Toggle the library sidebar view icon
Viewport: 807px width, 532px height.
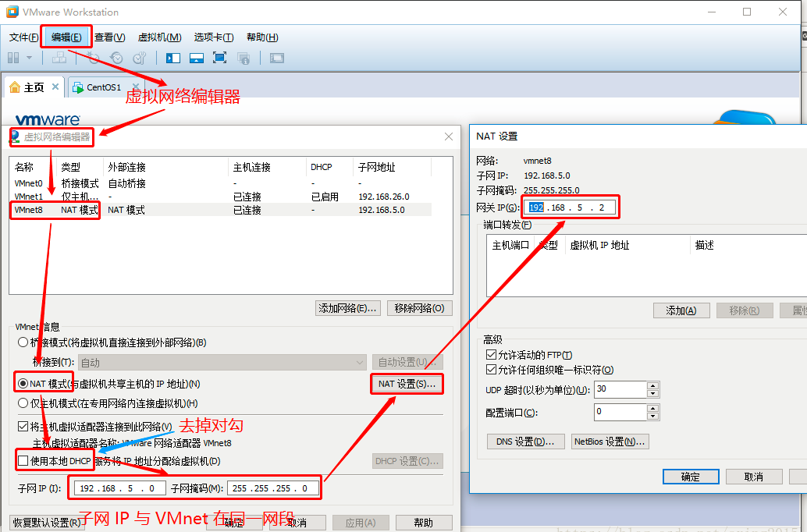pos(173,58)
